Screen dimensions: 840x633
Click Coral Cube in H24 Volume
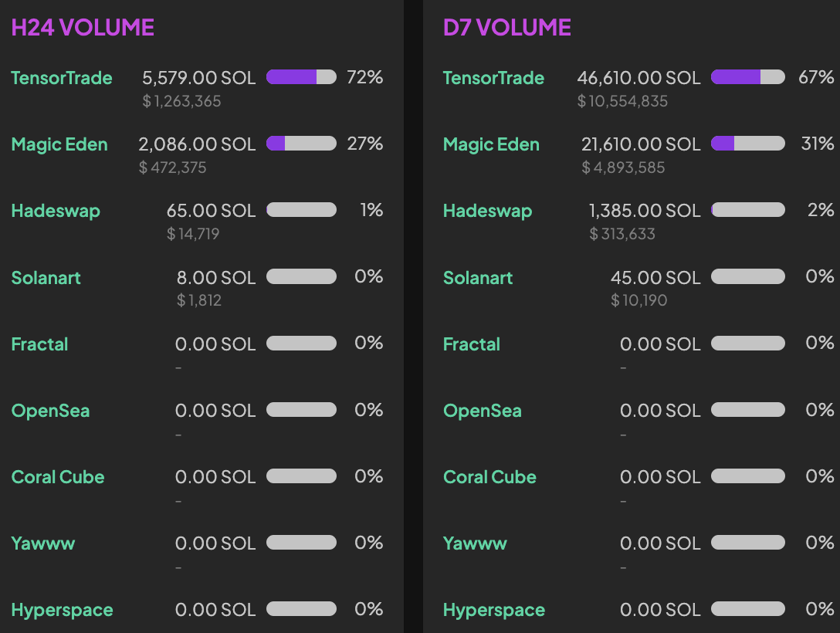(58, 477)
